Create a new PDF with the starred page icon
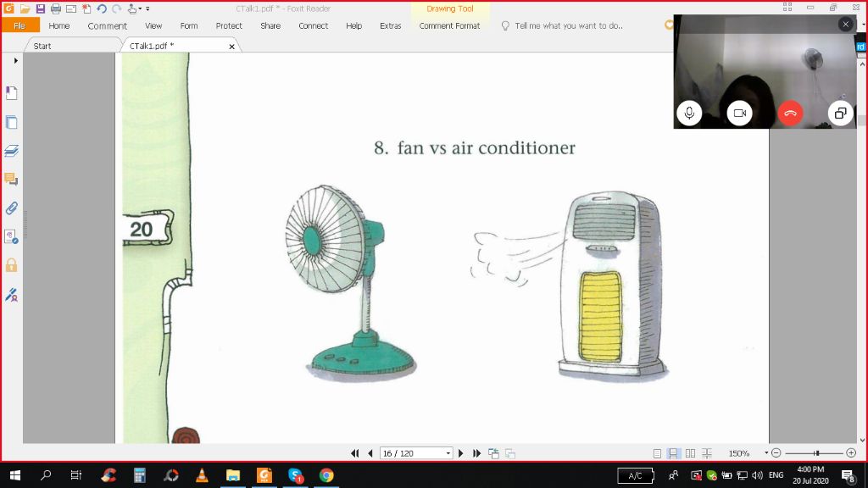Image resolution: width=868 pixels, height=488 pixels. (86, 8)
